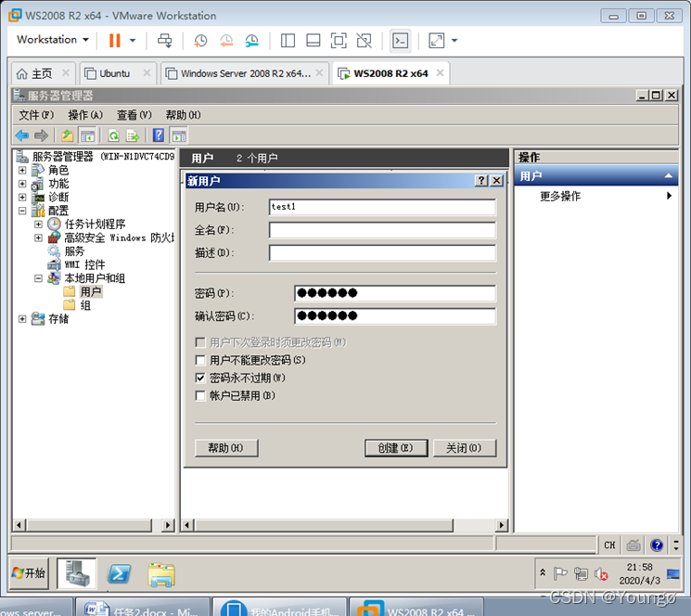Viewport: 691px width, 616px height.
Task: Collapse the 配置 tree node
Action: [x=22, y=211]
